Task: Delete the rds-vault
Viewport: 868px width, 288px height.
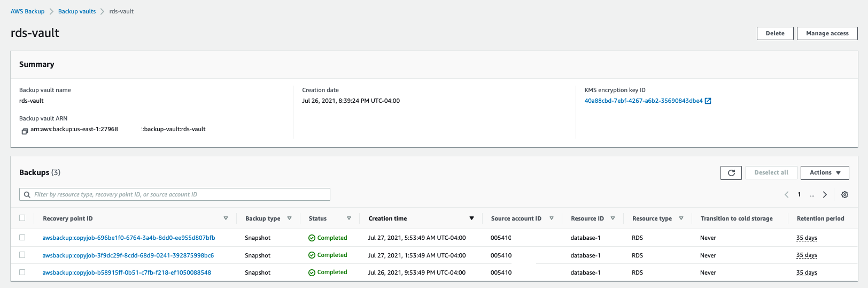Action: point(775,33)
